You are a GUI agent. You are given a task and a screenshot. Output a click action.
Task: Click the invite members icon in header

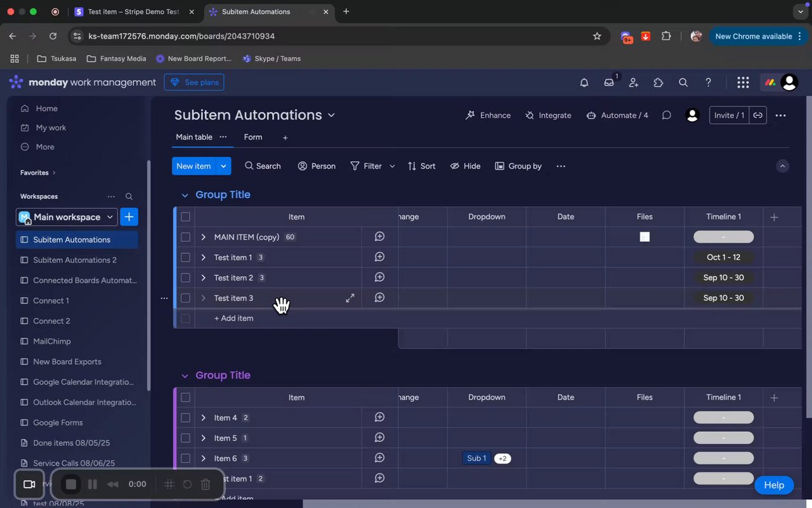[x=634, y=83]
